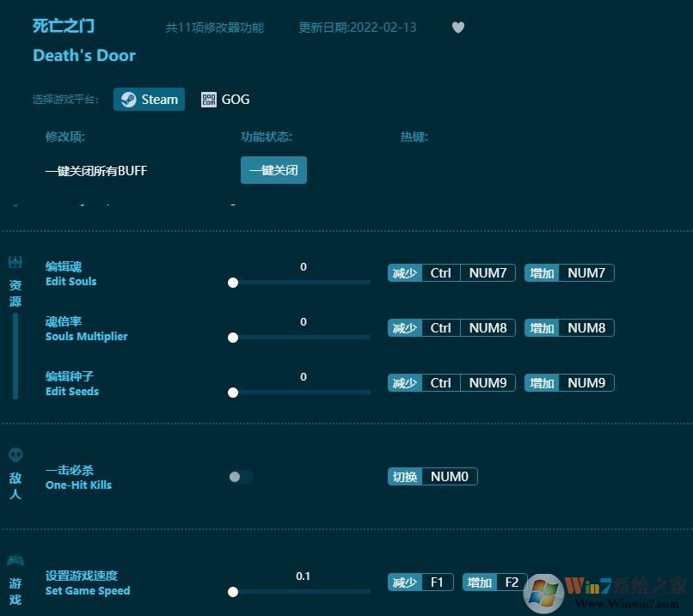The height and width of the screenshot is (616, 693).
Task: Click the enemy category skull icon
Action: coord(15,454)
